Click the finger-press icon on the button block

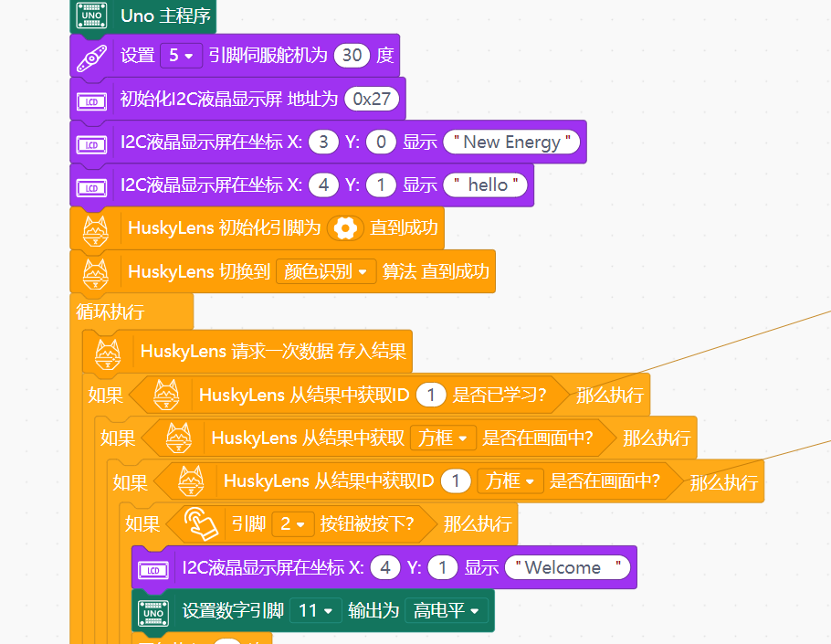[201, 524]
